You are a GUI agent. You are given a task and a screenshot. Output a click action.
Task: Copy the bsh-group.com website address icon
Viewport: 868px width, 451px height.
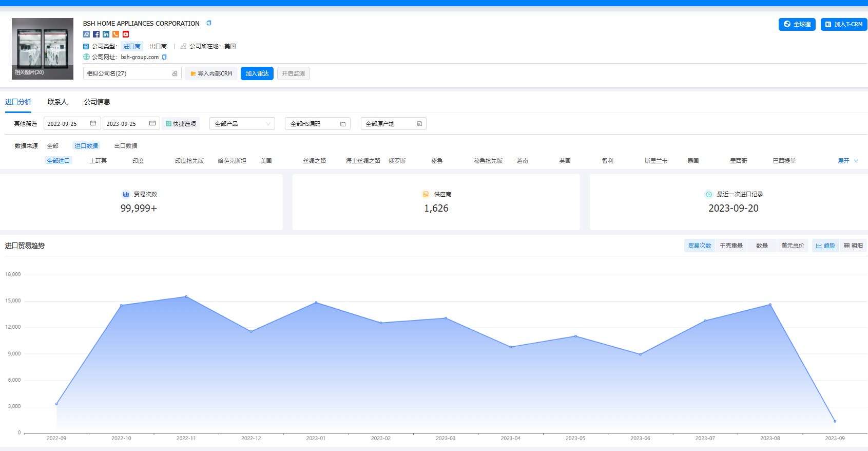164,57
